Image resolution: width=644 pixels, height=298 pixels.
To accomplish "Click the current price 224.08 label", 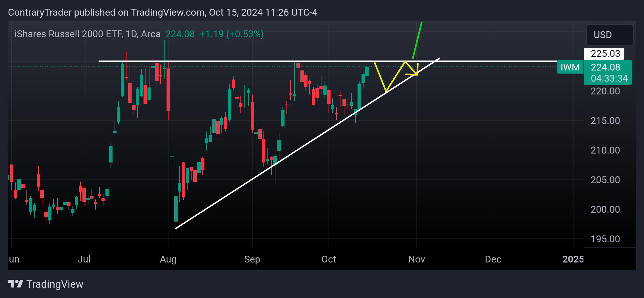I will pos(605,67).
